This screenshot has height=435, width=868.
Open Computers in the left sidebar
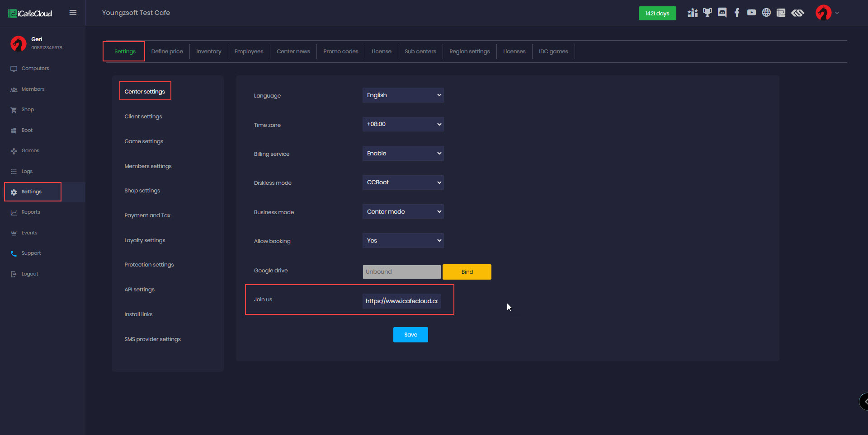pyautogui.click(x=35, y=69)
